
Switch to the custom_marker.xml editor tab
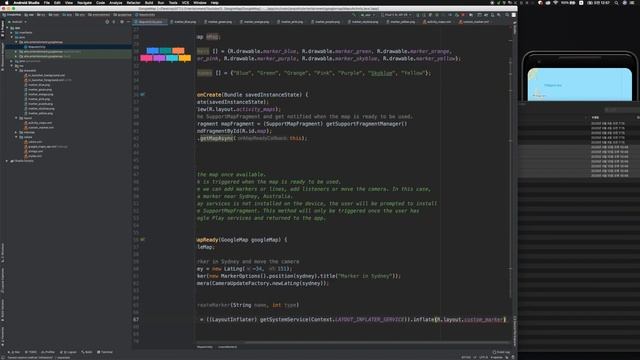474,22
